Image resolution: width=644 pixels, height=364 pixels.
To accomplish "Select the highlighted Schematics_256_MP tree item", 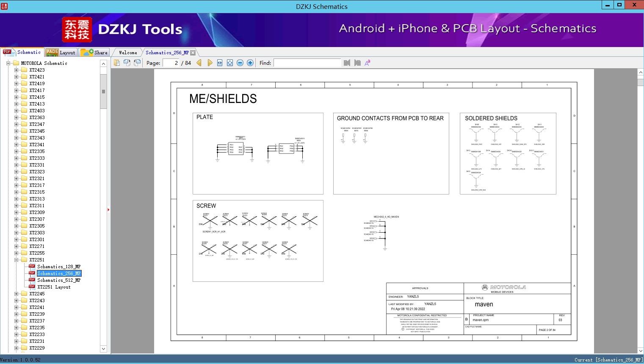I will tap(59, 273).
